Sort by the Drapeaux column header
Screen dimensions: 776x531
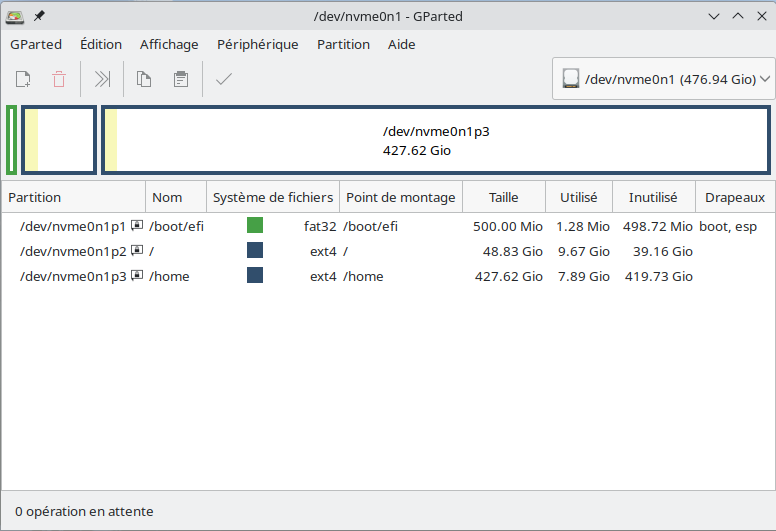tap(735, 197)
